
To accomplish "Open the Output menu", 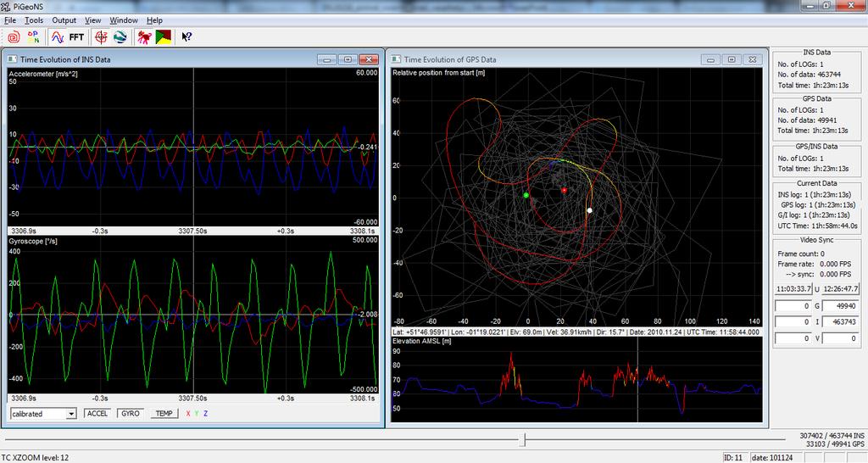I will point(64,20).
